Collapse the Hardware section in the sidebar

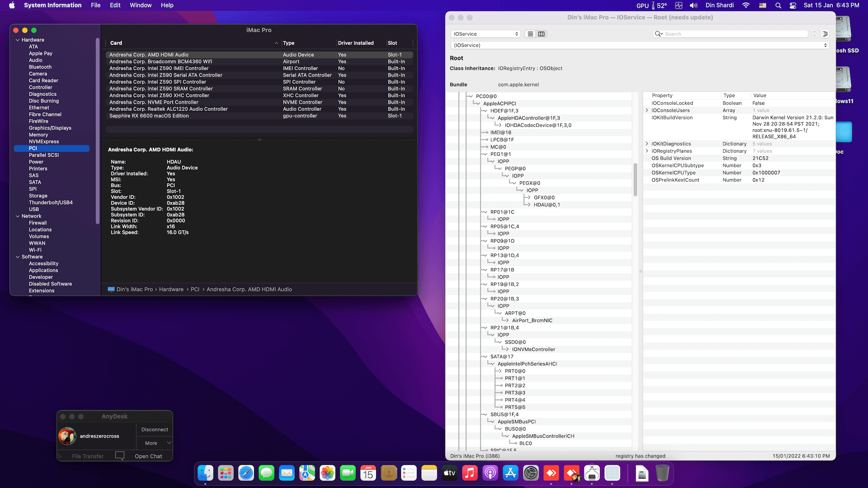point(18,40)
